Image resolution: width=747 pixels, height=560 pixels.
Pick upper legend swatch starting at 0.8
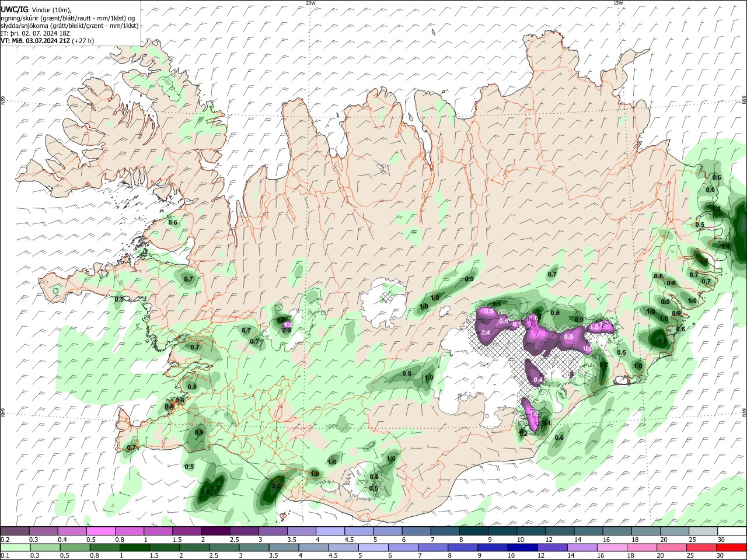(130, 531)
